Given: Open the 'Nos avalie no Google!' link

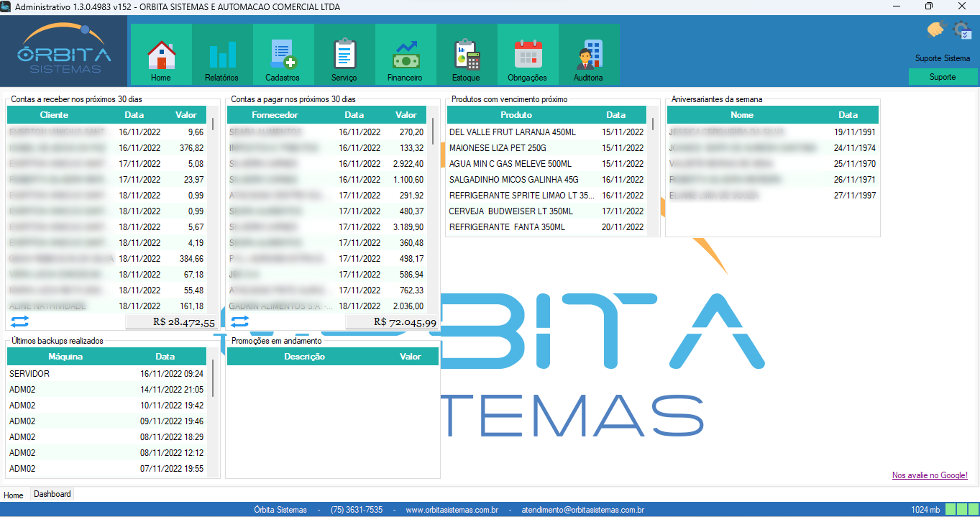Looking at the screenshot, I should (930, 475).
